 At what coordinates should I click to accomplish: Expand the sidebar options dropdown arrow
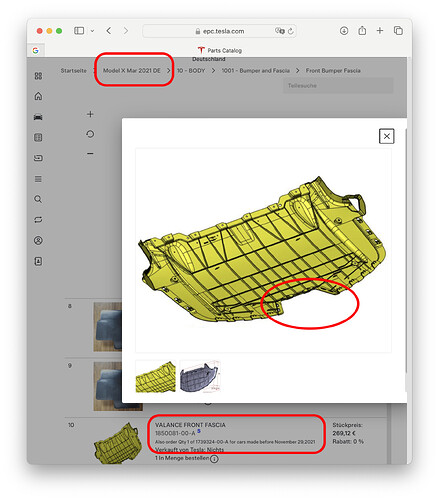pos(92,31)
